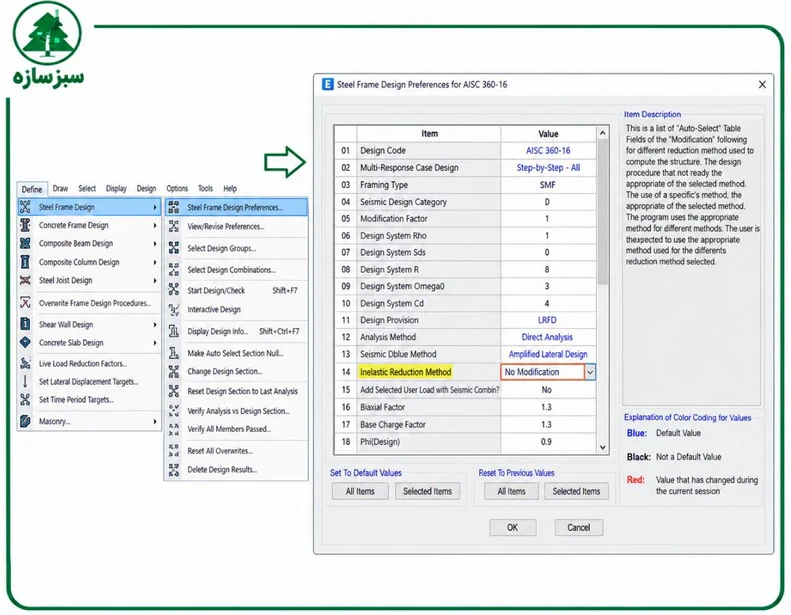The image size is (791, 615).
Task: Open the Design menu
Action: click(x=146, y=188)
